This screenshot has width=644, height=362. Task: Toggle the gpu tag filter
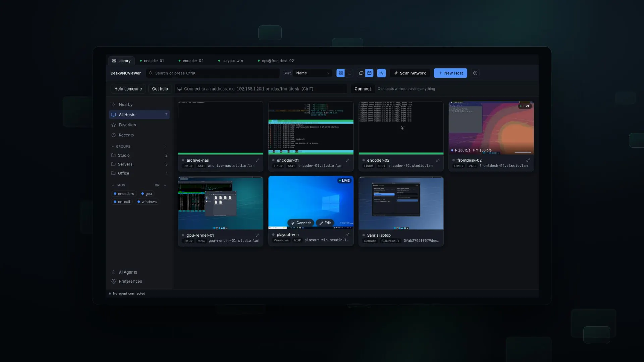point(147,194)
